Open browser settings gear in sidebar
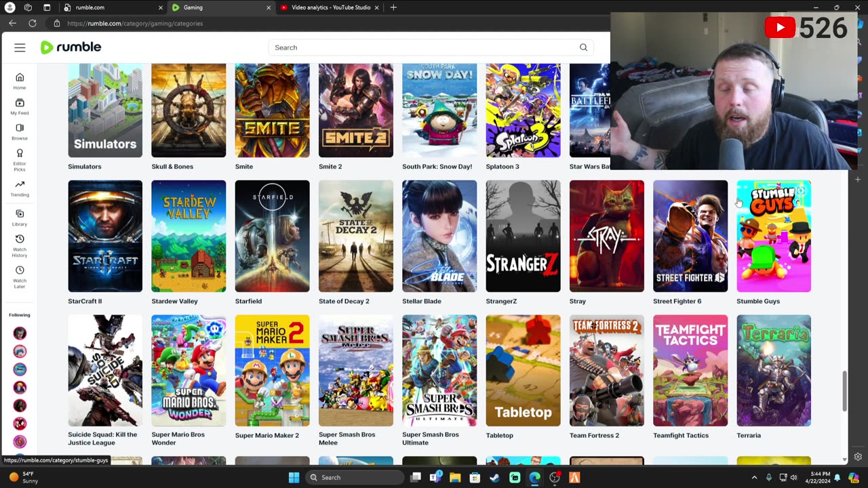 (858, 457)
